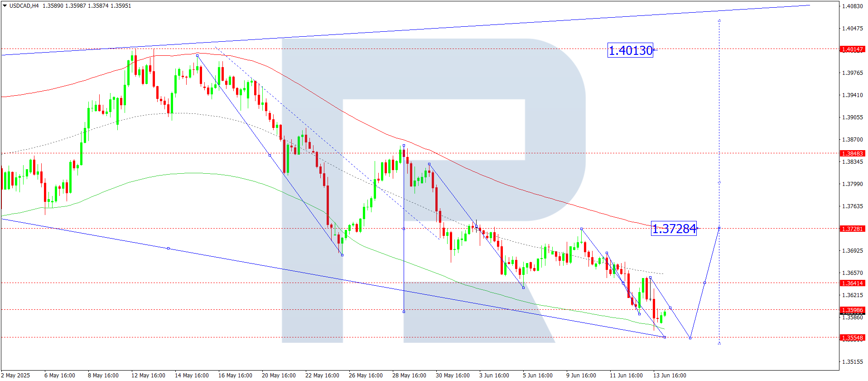Click the 1.37990 price axis value
This screenshot has height=381, width=868.
(x=852, y=184)
